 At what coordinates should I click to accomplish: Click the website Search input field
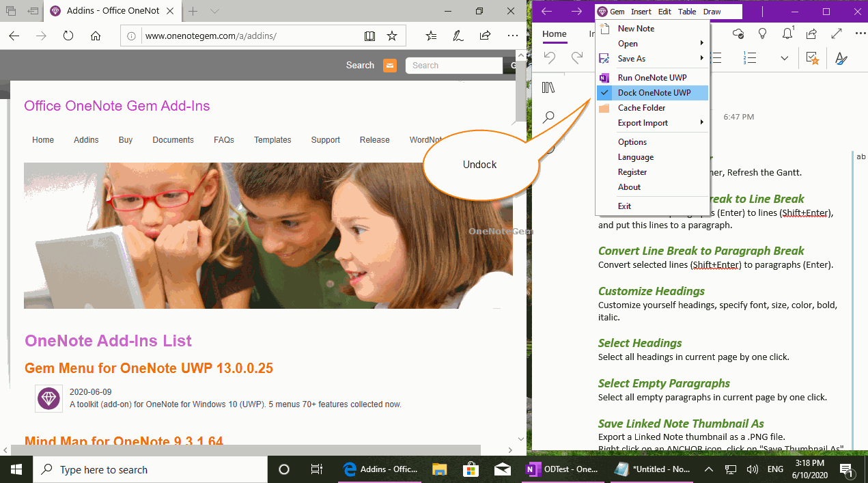pos(453,66)
